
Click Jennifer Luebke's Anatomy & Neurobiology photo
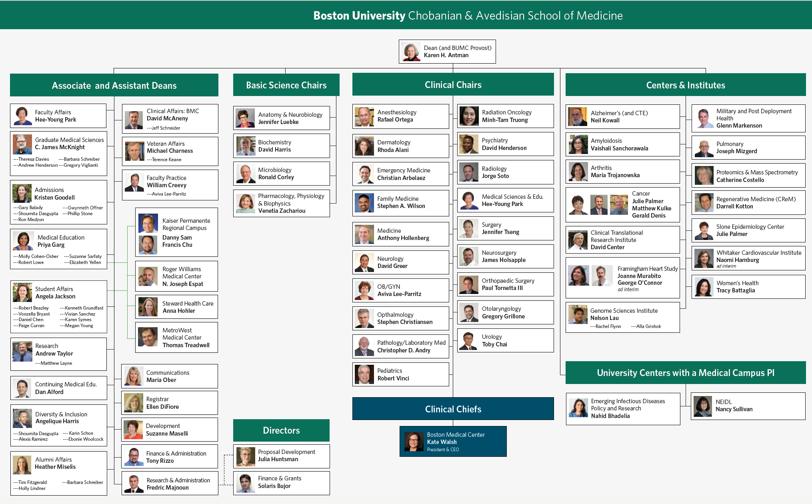245,118
